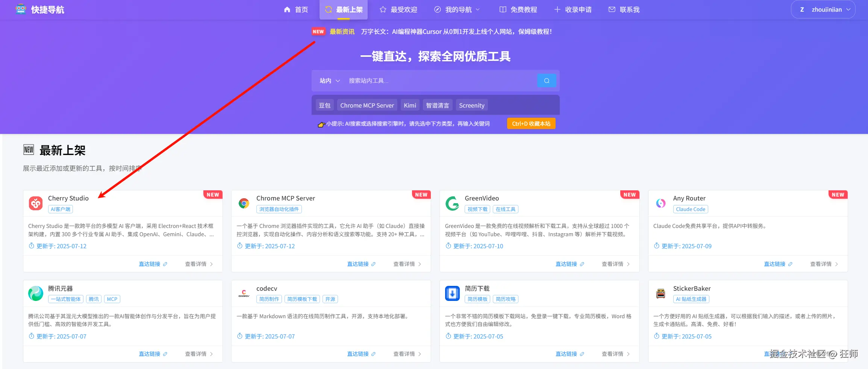This screenshot has height=369, width=868.
Task: Open the 我的导航 dropdown menu
Action: pyautogui.click(x=457, y=9)
